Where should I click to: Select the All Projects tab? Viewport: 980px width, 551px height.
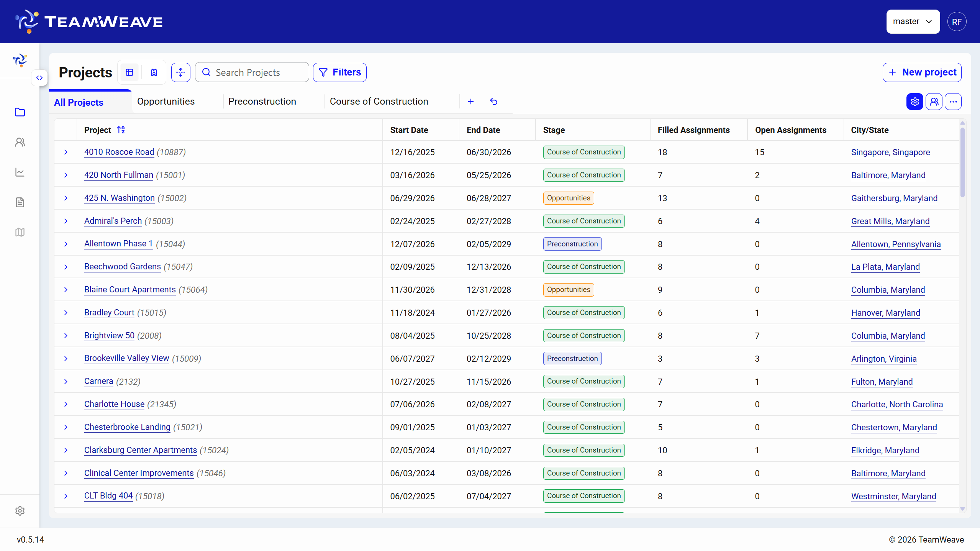tap(90, 102)
